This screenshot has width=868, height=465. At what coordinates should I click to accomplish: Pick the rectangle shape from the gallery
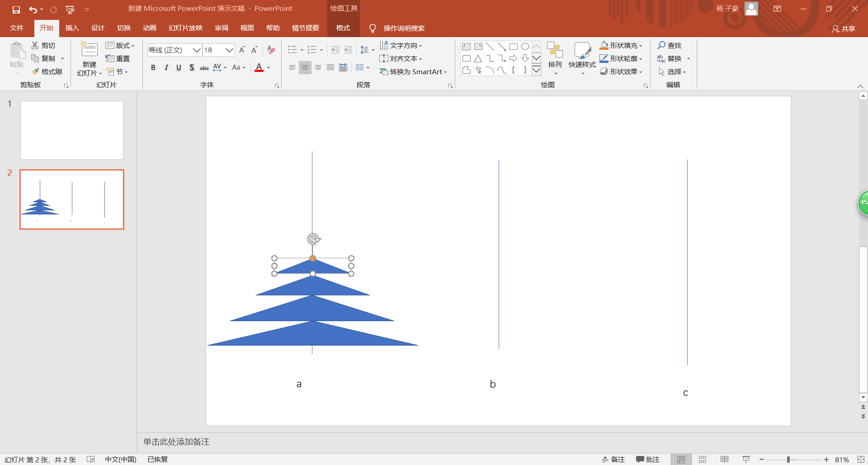click(513, 47)
